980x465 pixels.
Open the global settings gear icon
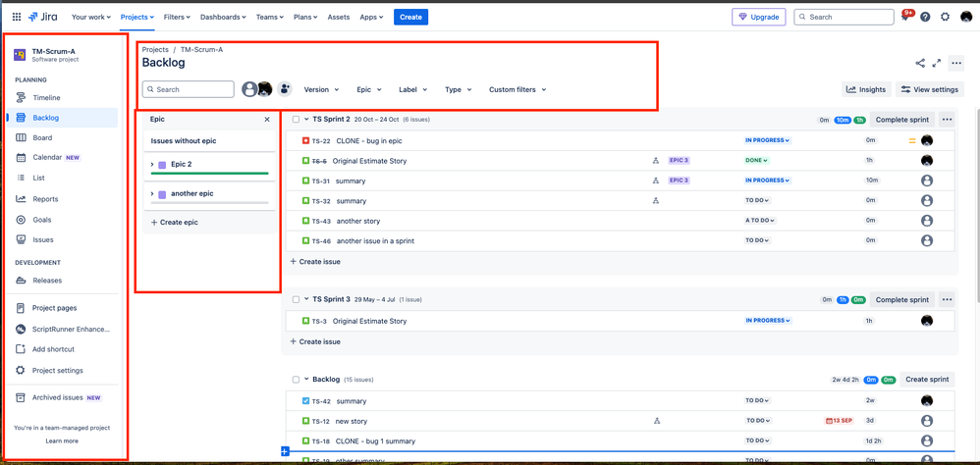(945, 17)
